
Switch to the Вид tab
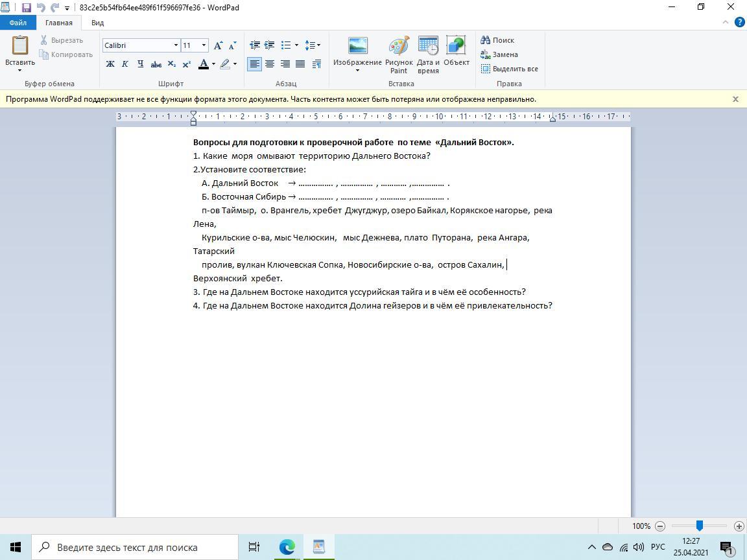97,23
